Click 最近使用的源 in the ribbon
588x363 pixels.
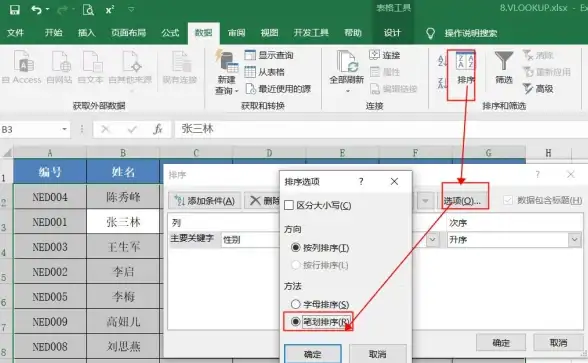[x=278, y=89]
